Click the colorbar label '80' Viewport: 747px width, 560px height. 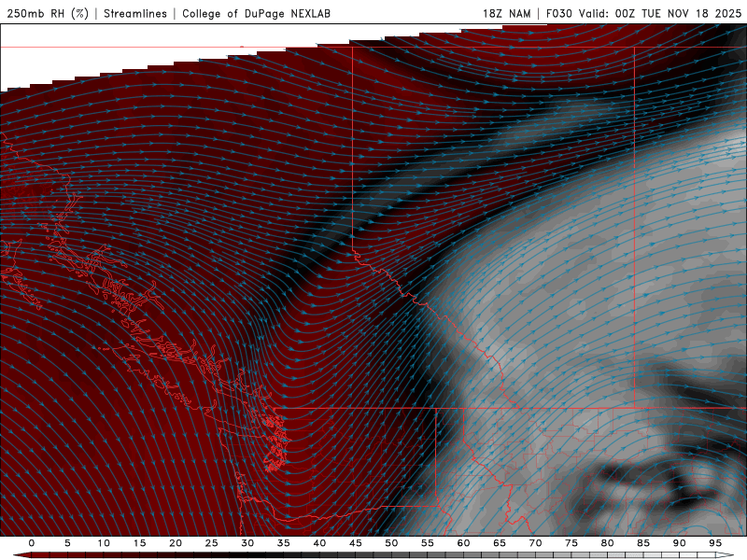tap(608, 543)
